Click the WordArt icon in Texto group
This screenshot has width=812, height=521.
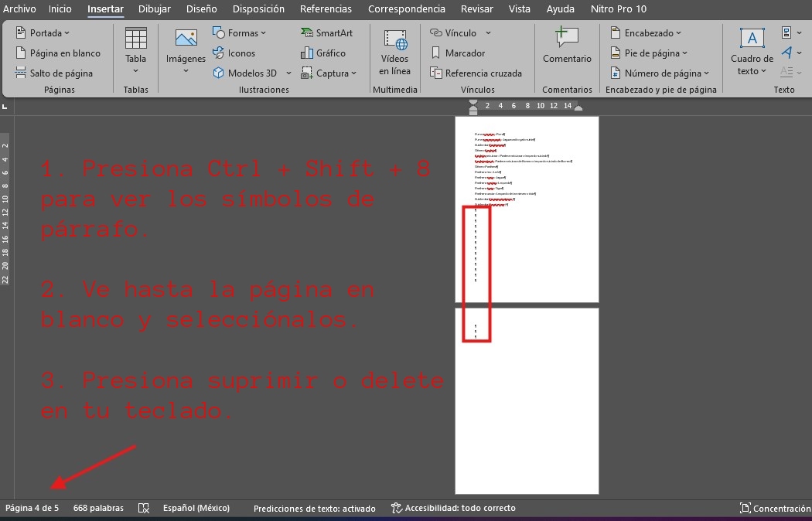pyautogui.click(x=786, y=53)
